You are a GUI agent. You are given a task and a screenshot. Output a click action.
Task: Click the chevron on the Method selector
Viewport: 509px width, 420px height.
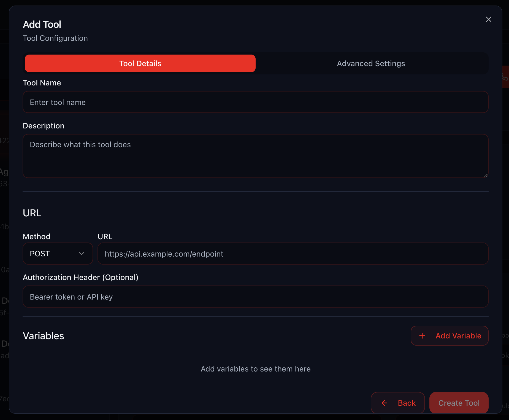click(82, 254)
